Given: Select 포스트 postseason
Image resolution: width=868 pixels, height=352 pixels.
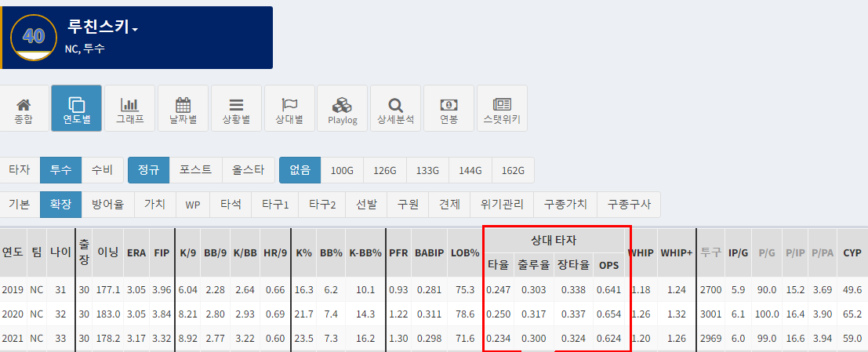Looking at the screenshot, I should [x=196, y=170].
